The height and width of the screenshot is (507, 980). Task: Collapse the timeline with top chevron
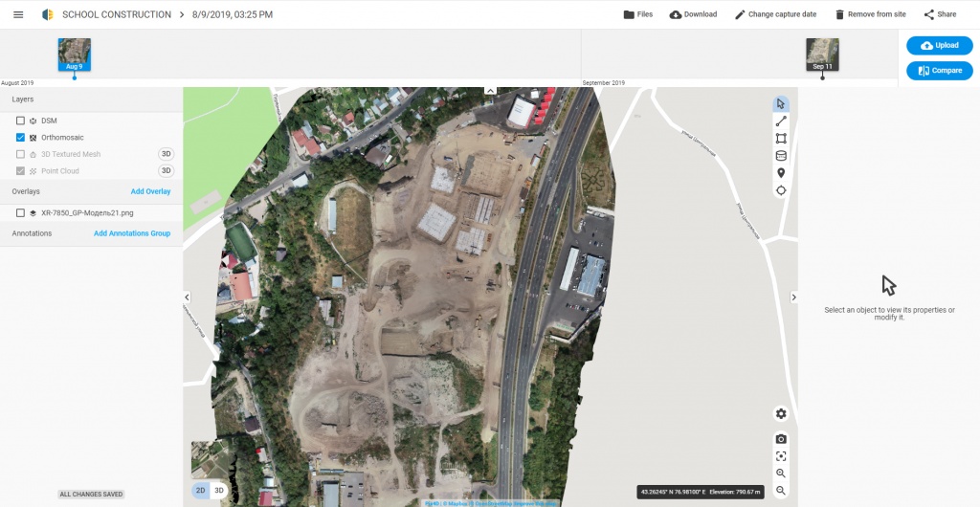(490, 90)
